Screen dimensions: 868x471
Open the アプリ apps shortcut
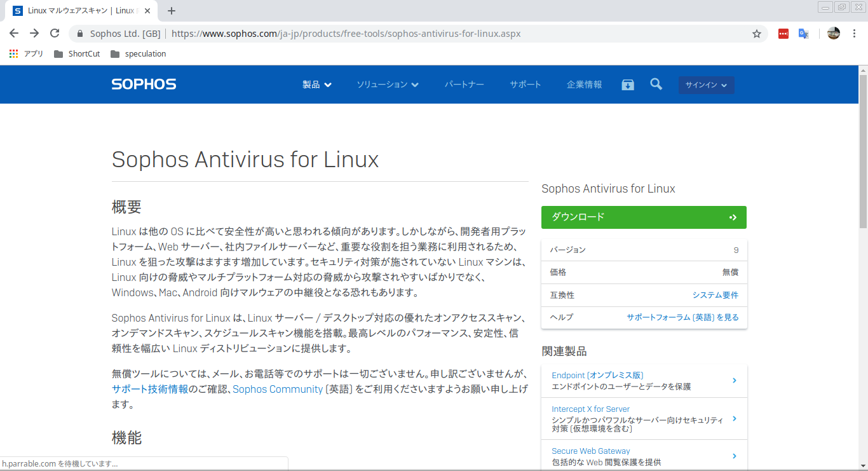(x=26, y=54)
